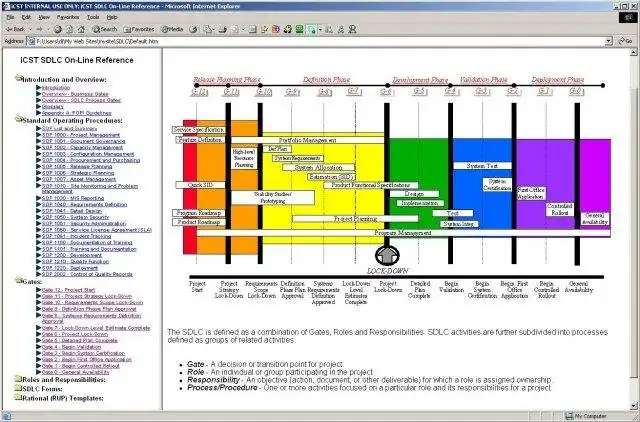Click inside the Address bar field
640x422 pixels.
[320, 41]
